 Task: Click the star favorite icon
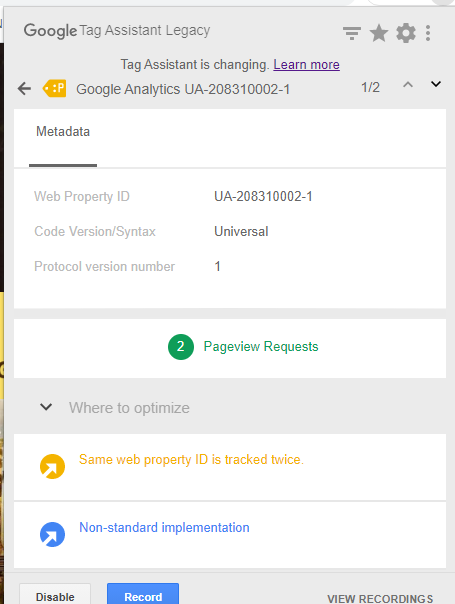click(x=379, y=33)
